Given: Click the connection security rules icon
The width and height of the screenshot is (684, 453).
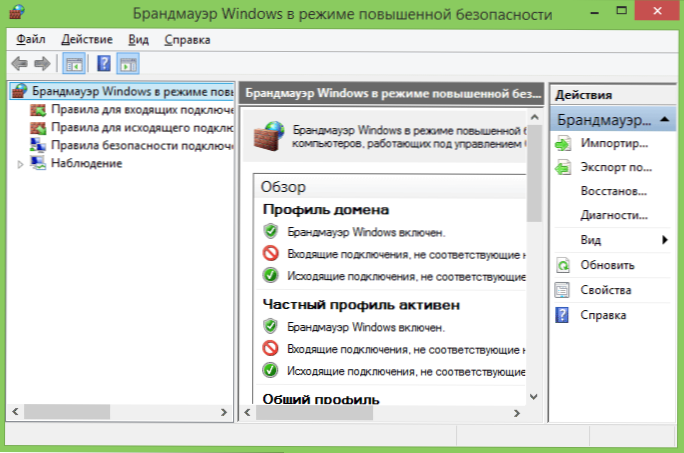Looking at the screenshot, I should [38, 145].
